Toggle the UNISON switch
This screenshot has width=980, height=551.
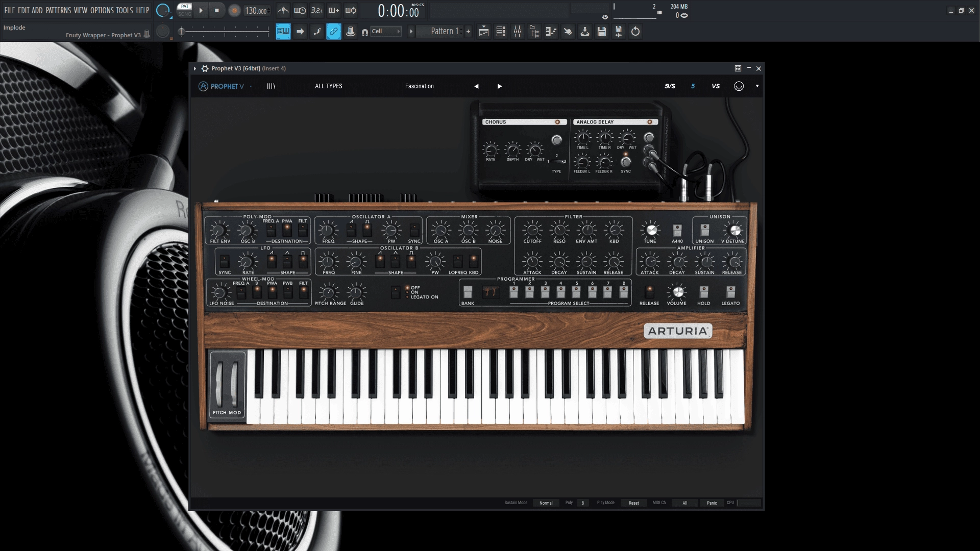click(705, 230)
